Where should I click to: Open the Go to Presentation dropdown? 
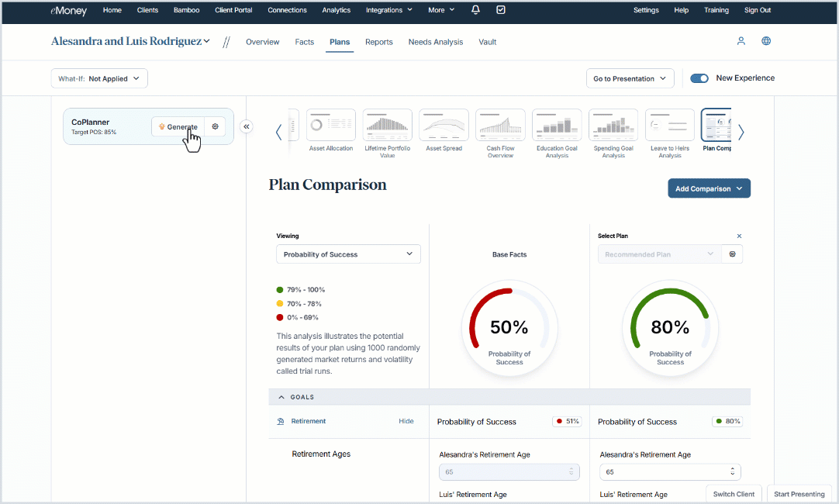point(630,78)
